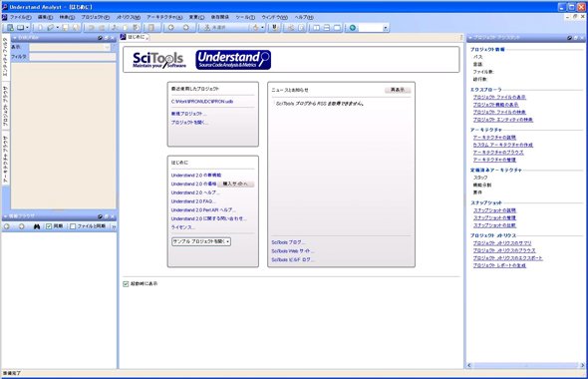The image size is (588, 379).
Task: Click the Understand 2.0 FAQ link
Action: pyautogui.click(x=193, y=201)
